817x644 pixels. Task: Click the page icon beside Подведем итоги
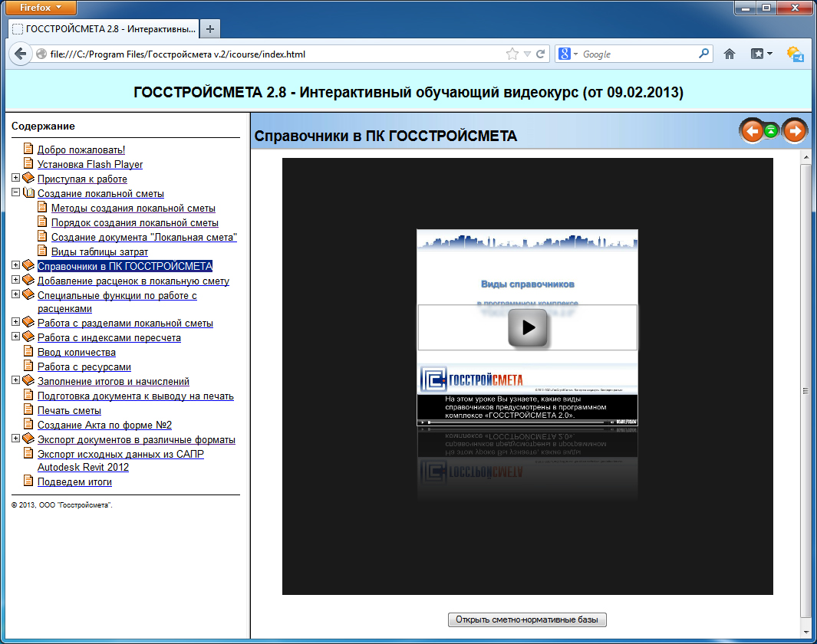(28, 481)
